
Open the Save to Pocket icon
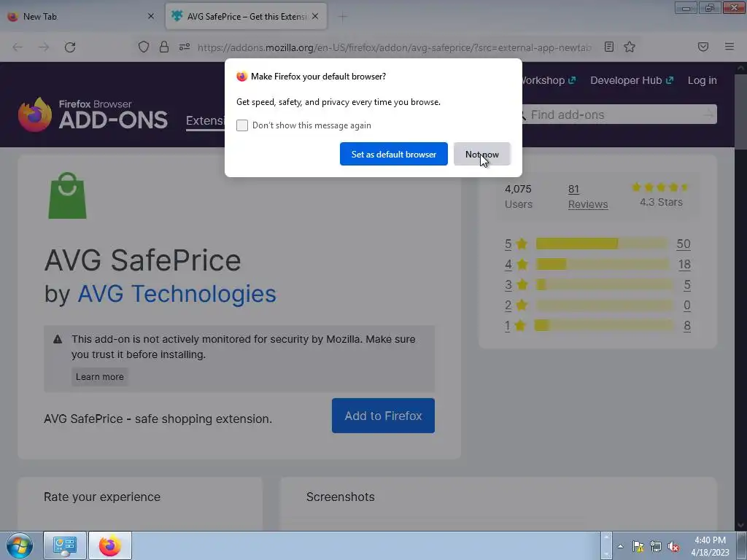703,47
